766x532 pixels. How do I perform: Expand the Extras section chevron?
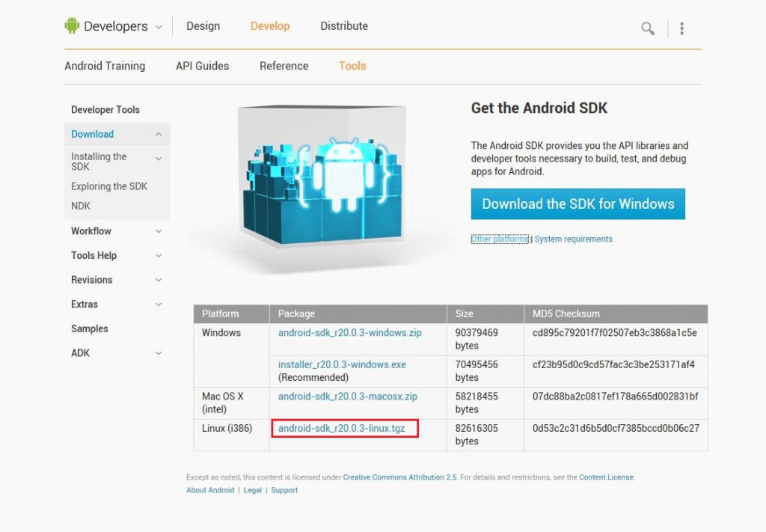tap(159, 305)
